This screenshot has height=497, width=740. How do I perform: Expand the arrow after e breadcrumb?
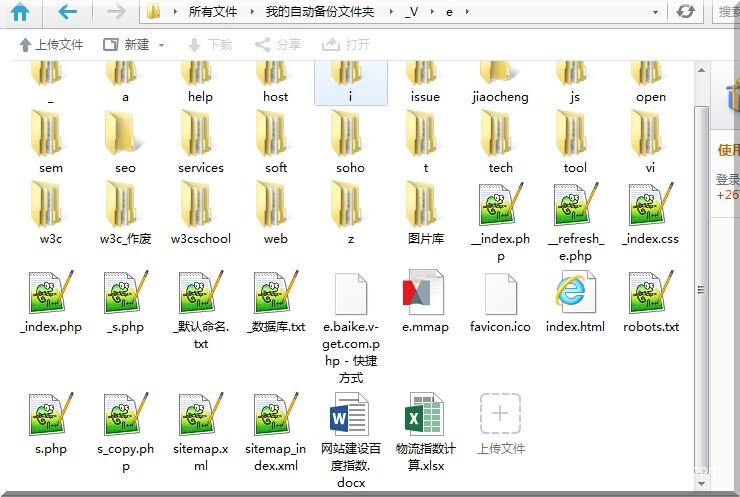(467, 12)
